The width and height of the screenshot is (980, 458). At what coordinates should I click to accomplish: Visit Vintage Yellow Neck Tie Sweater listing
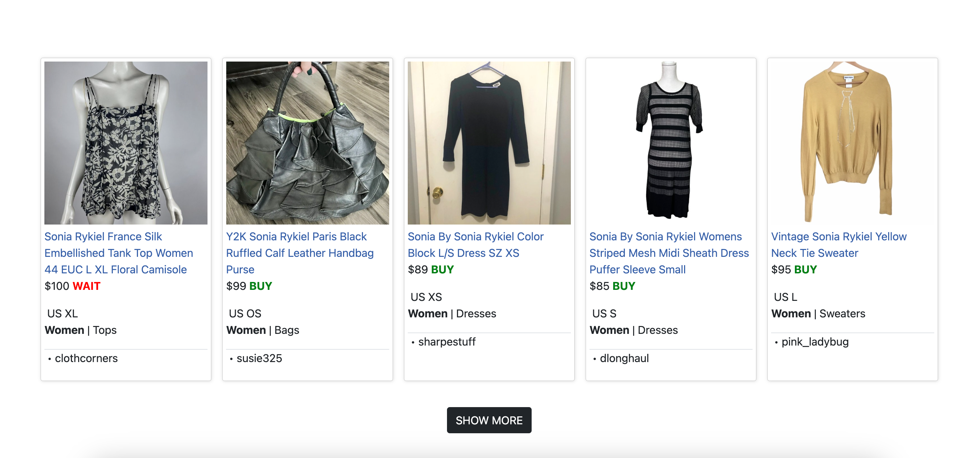(x=839, y=245)
